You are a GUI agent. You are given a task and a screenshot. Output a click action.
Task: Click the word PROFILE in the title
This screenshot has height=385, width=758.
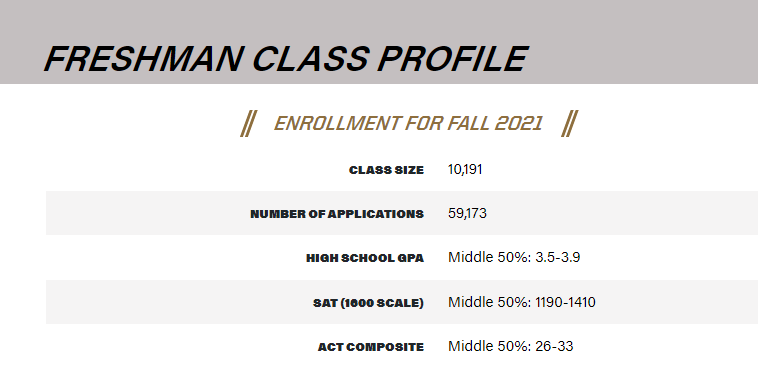pyautogui.click(x=452, y=59)
